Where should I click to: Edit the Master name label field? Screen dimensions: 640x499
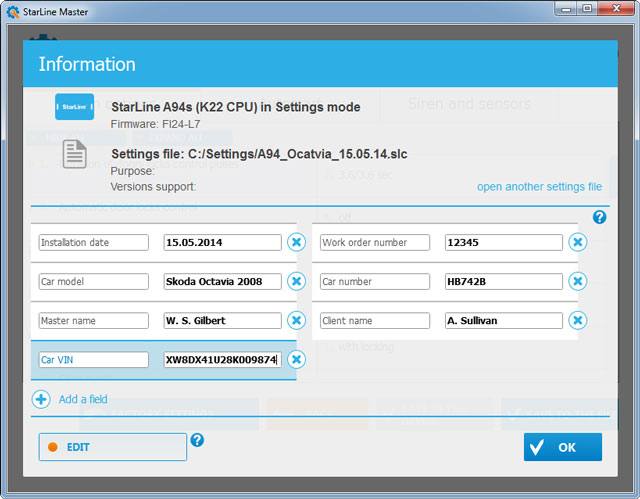(93, 321)
